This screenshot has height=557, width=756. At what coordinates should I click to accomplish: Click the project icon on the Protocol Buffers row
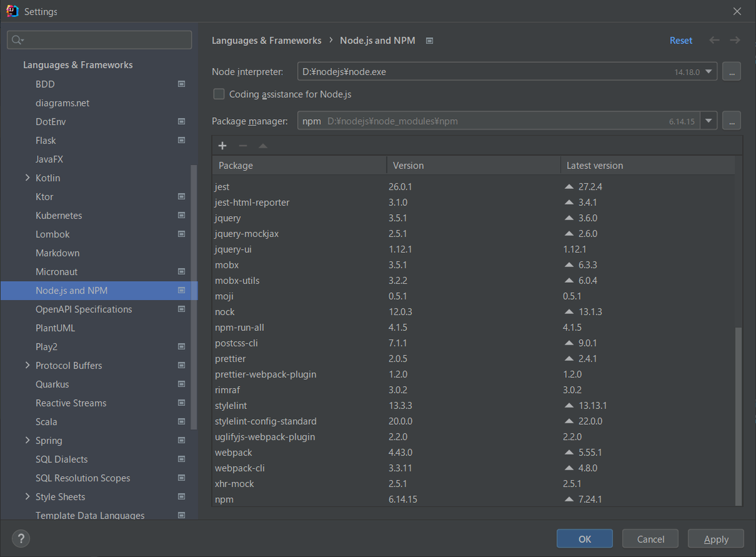coord(181,365)
